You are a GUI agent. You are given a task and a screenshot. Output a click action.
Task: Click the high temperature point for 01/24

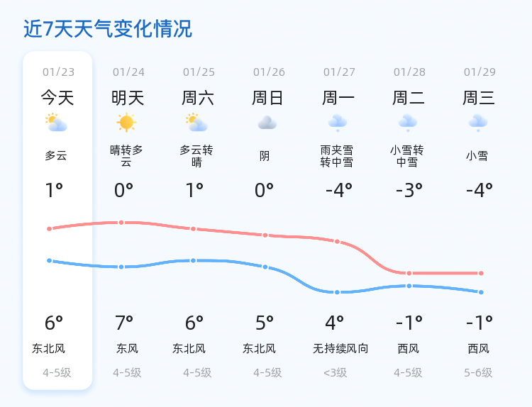[x=121, y=223]
